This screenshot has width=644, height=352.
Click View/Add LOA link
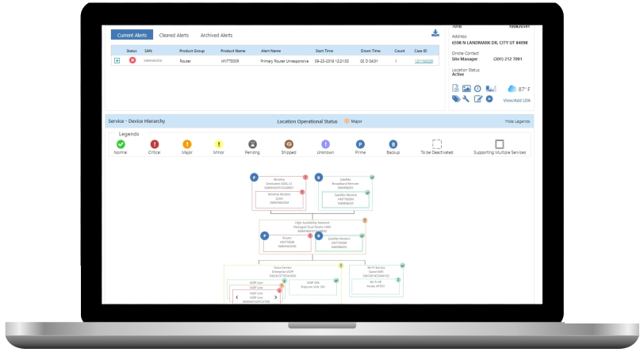pyautogui.click(x=517, y=100)
